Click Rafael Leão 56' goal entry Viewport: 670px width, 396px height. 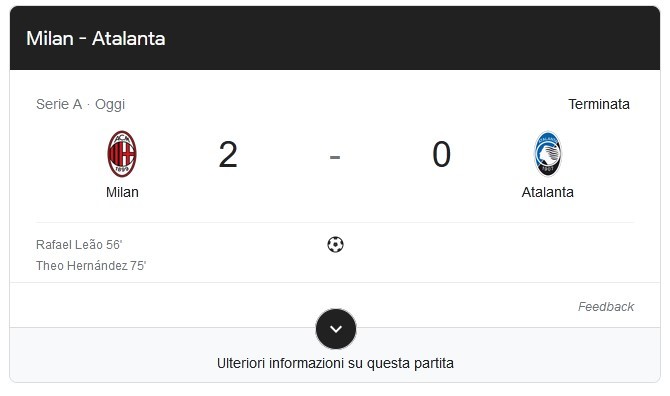click(x=79, y=245)
